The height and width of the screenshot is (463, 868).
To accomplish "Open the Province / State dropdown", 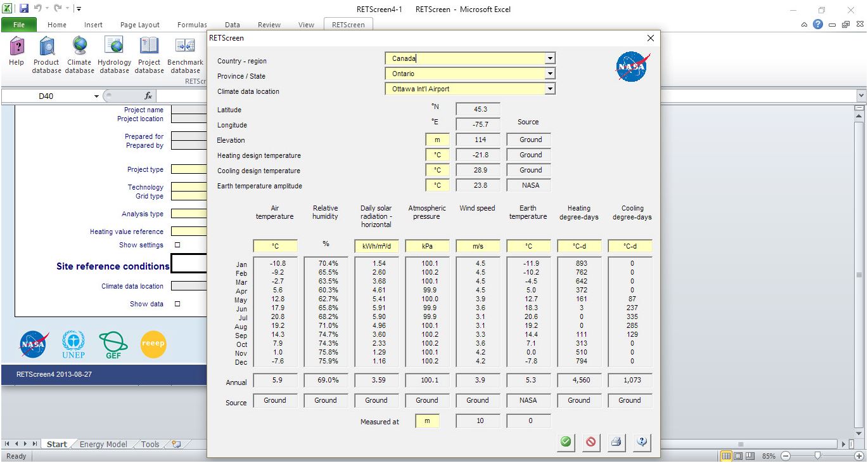I will (550, 74).
